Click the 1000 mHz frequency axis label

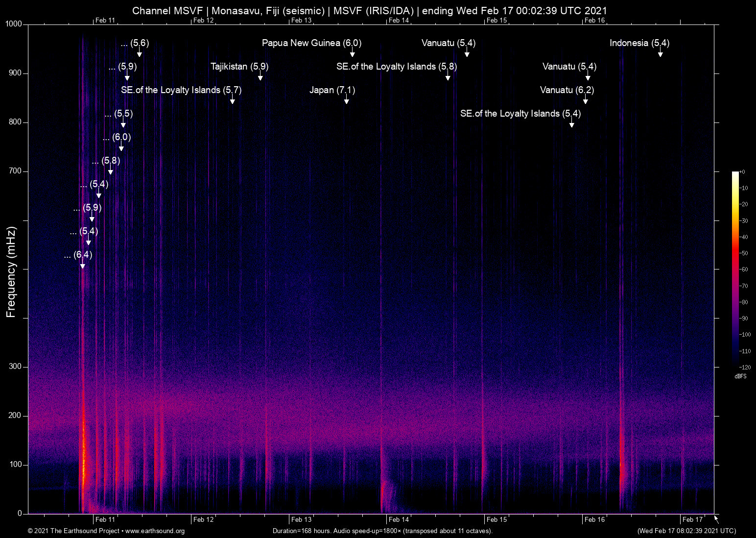pos(13,24)
